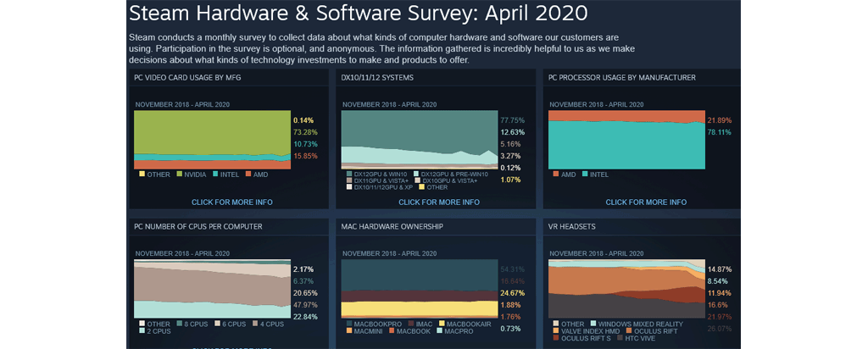
Task: Click the VR HEADSETS heading
Action: click(572, 226)
